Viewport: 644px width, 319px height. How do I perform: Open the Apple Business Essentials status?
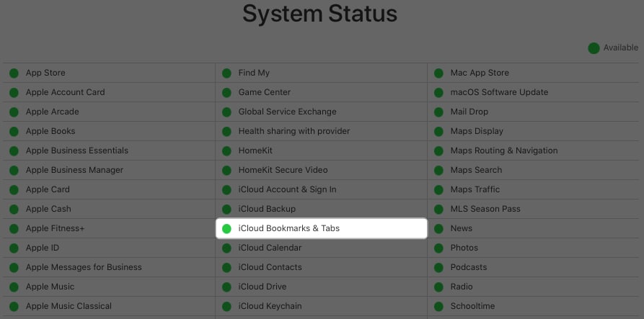(76, 150)
